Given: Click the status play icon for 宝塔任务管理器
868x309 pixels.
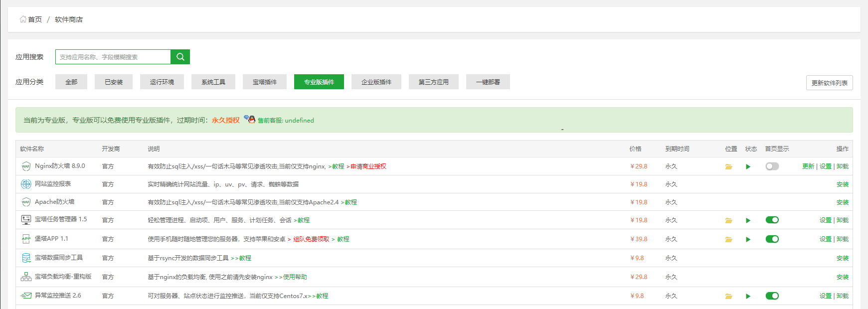Looking at the screenshot, I should coord(748,220).
